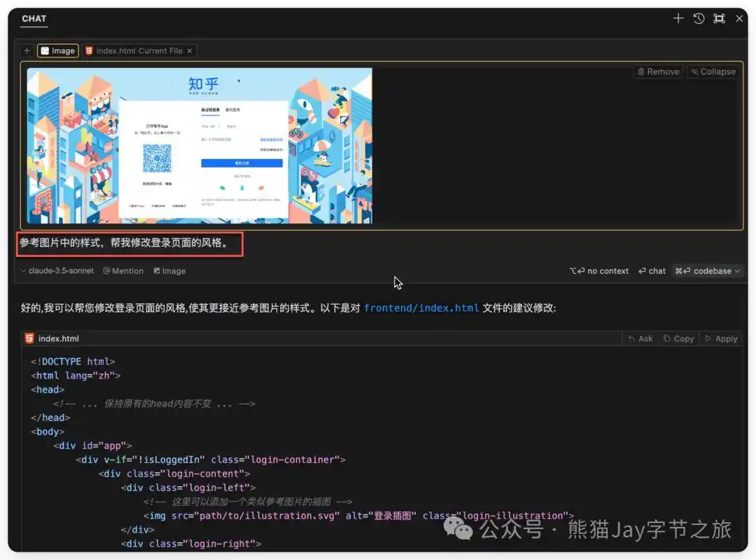Viewport: 756px width, 560px height.
Task: Remove the attached screenshot
Action: click(657, 71)
